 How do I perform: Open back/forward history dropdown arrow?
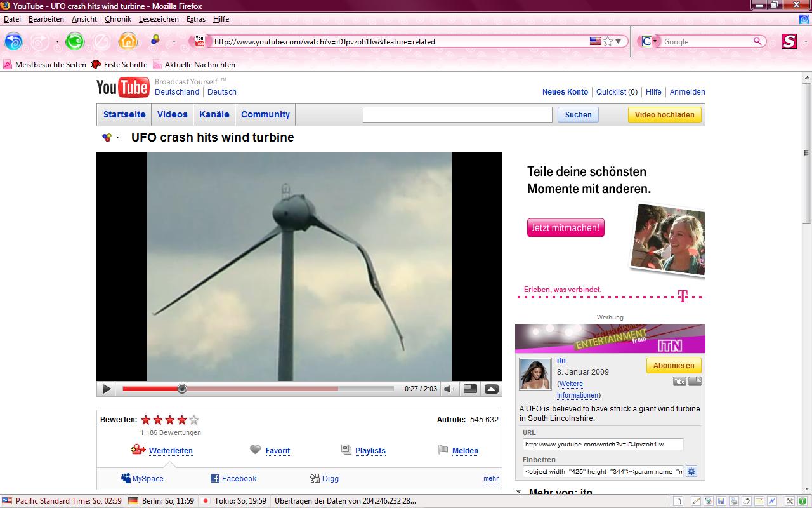(x=57, y=42)
